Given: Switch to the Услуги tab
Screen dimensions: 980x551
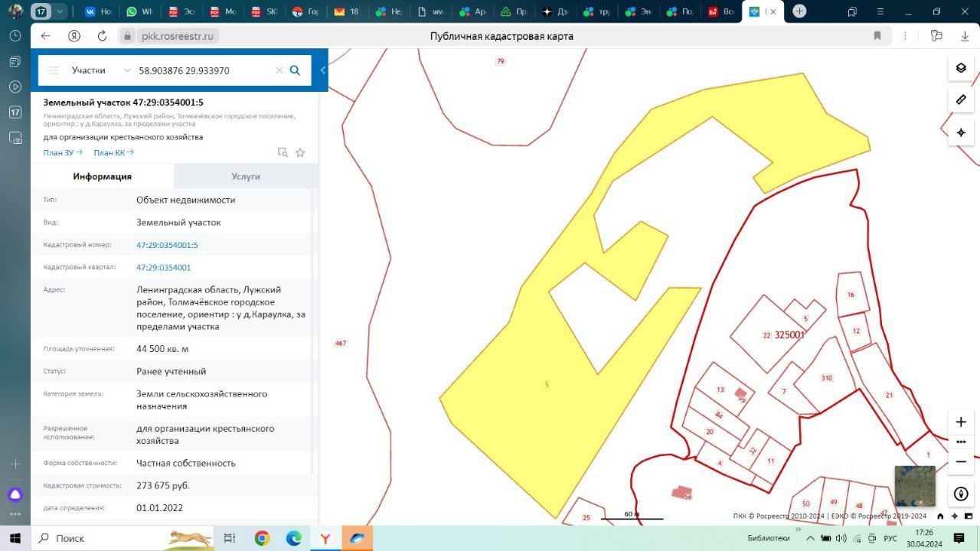Looking at the screenshot, I should click(x=246, y=176).
